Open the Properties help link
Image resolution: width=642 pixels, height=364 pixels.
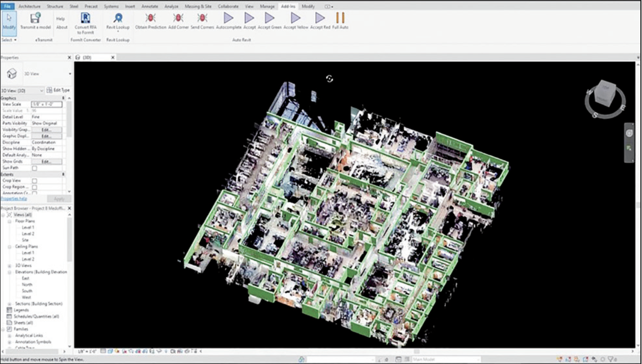coord(14,198)
